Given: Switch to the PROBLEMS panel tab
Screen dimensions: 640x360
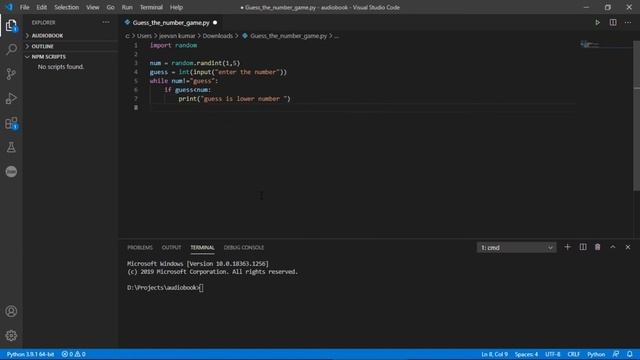Looking at the screenshot, I should click(140, 247).
